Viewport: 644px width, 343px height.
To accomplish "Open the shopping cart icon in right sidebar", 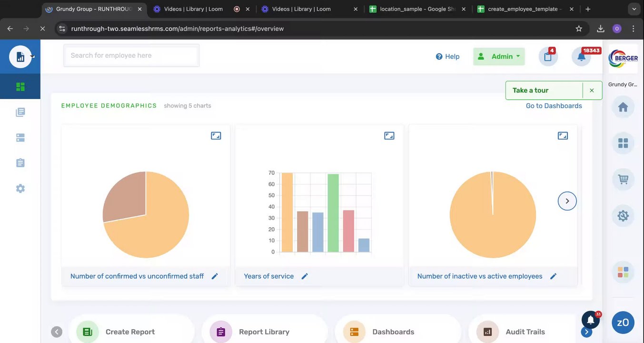I will pos(623,180).
